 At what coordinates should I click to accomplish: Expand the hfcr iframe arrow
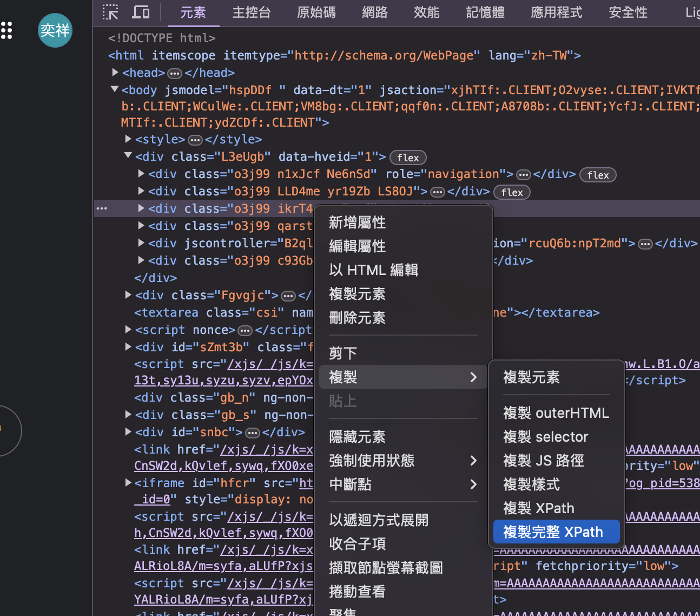coord(128,482)
